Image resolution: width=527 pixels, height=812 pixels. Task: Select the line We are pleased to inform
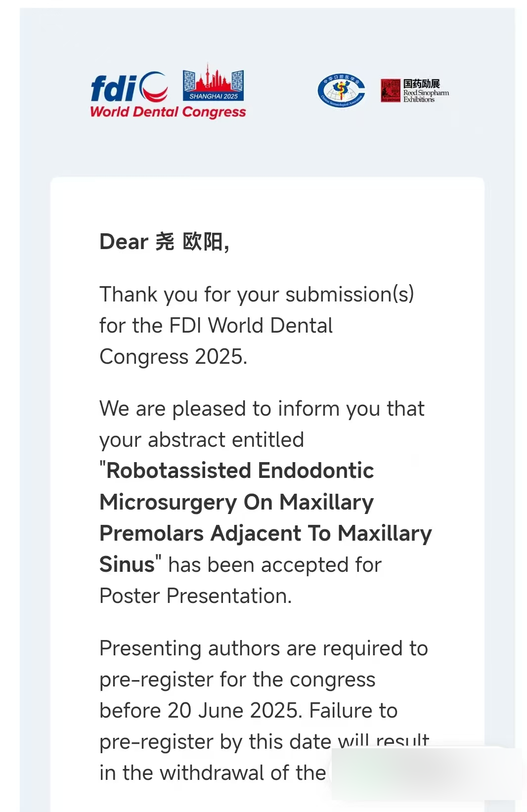coord(262,409)
